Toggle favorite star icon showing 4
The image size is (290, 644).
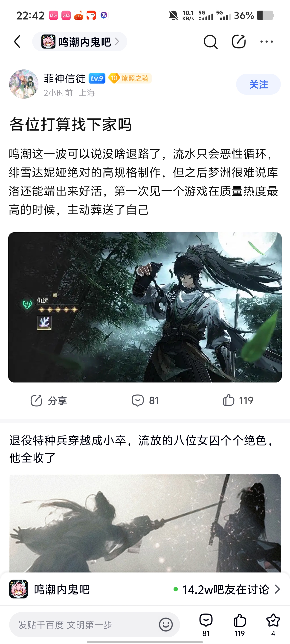tap(273, 624)
